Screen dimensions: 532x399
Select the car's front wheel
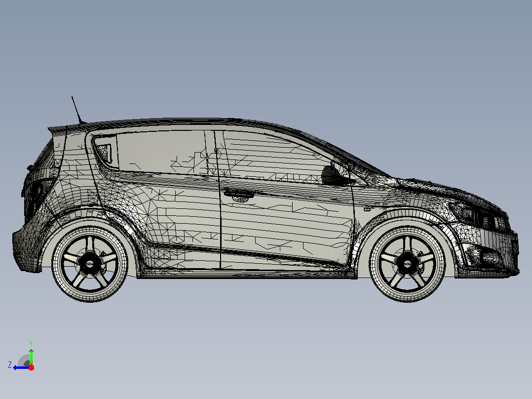tap(407, 264)
